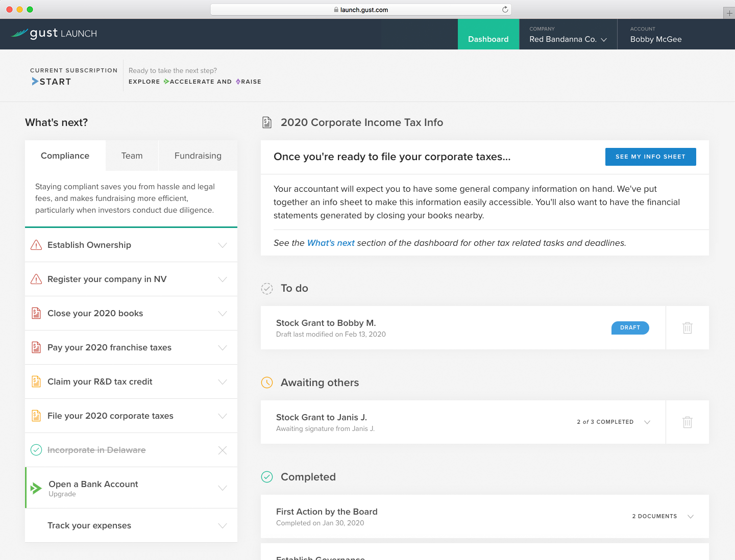The width and height of the screenshot is (735, 560).
Task: Click trash icon for Bobby M. stock grant
Action: pyautogui.click(x=687, y=328)
